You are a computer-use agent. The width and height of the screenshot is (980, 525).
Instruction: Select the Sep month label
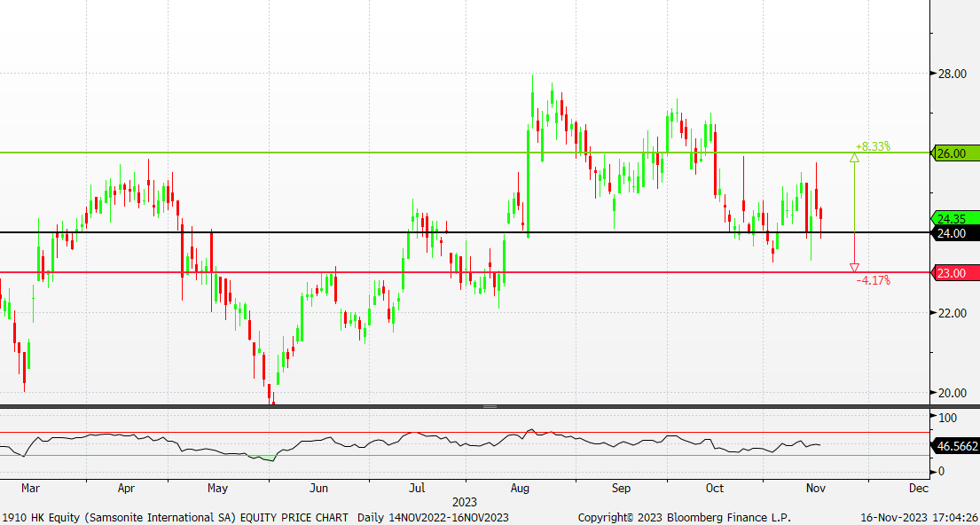pyautogui.click(x=621, y=488)
